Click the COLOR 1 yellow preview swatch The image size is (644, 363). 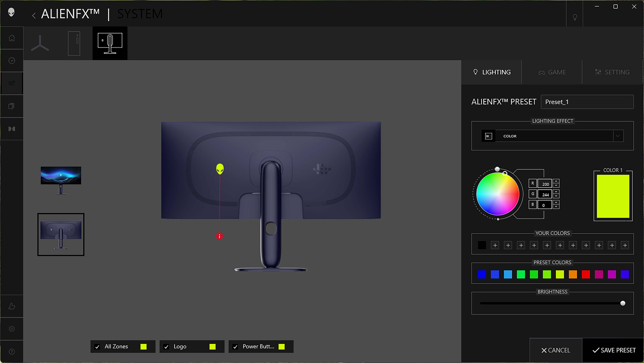[x=613, y=196]
